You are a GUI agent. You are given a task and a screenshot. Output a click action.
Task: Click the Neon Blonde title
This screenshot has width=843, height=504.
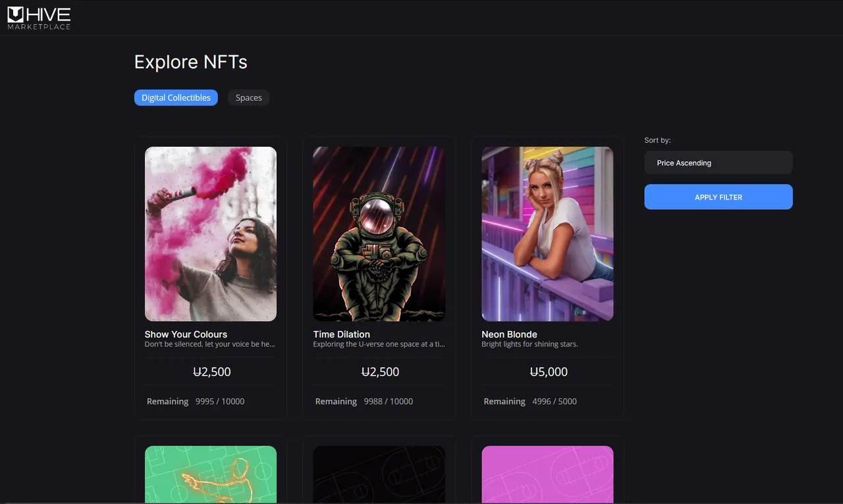509,334
